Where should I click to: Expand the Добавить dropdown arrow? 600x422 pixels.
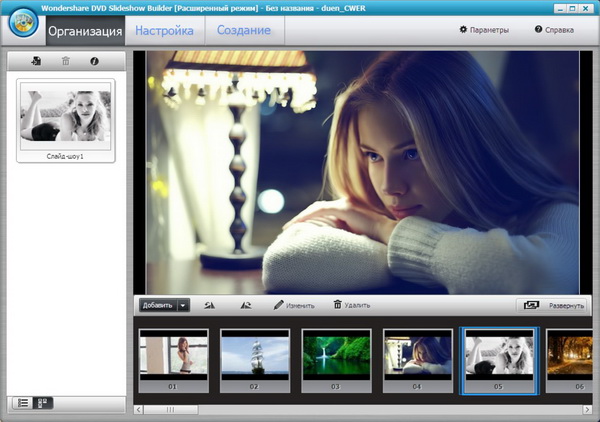tap(183, 305)
